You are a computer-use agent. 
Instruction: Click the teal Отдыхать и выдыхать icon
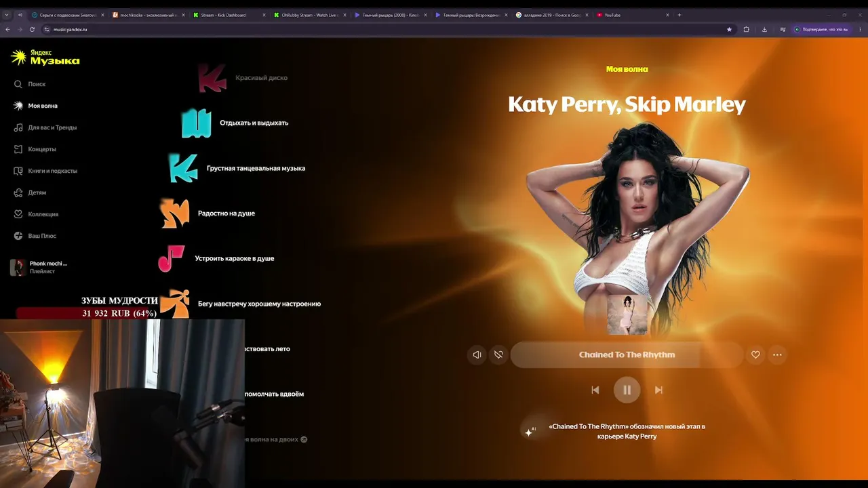coord(197,123)
